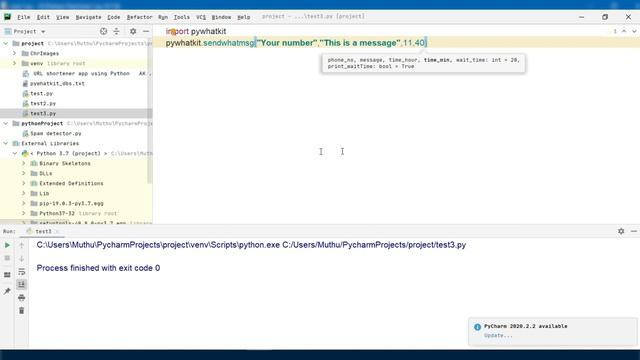Open the Edit menu

click(x=43, y=17)
